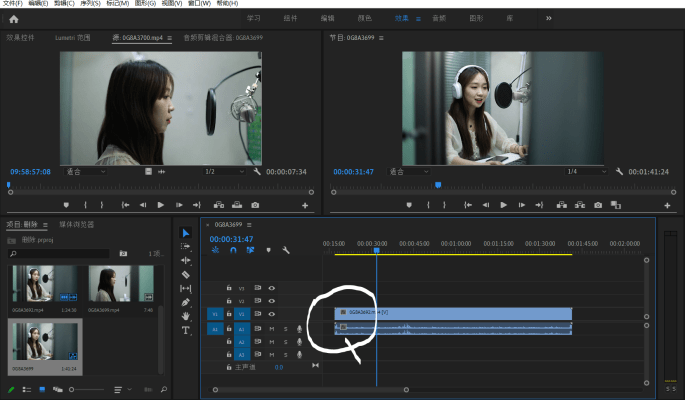Select the Selection arrow tool
Screen dimensions: 685x400
coord(185,233)
